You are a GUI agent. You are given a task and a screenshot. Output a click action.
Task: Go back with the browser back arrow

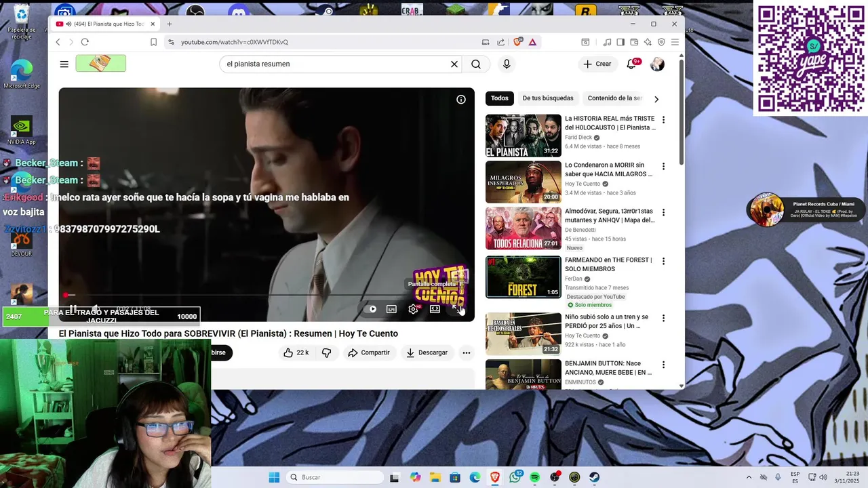coord(58,42)
